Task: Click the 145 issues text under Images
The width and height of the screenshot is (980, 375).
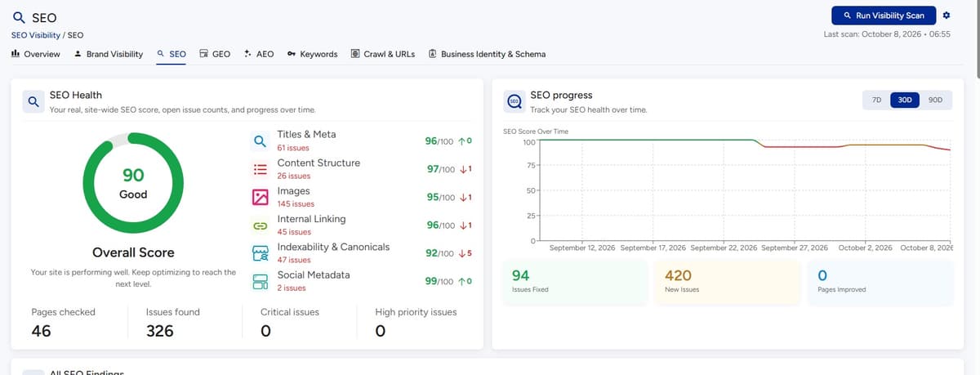Action: pos(296,204)
